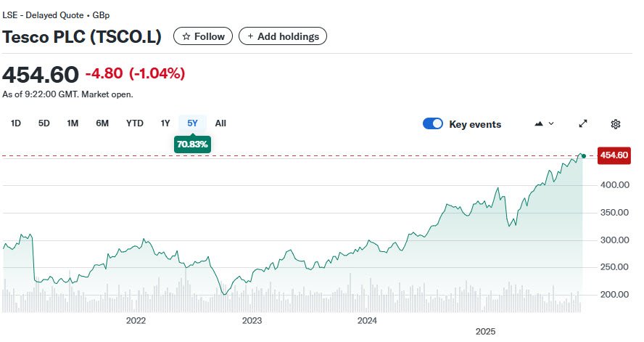Click the 2024 label on time axis
The height and width of the screenshot is (342, 644).
pos(368,320)
